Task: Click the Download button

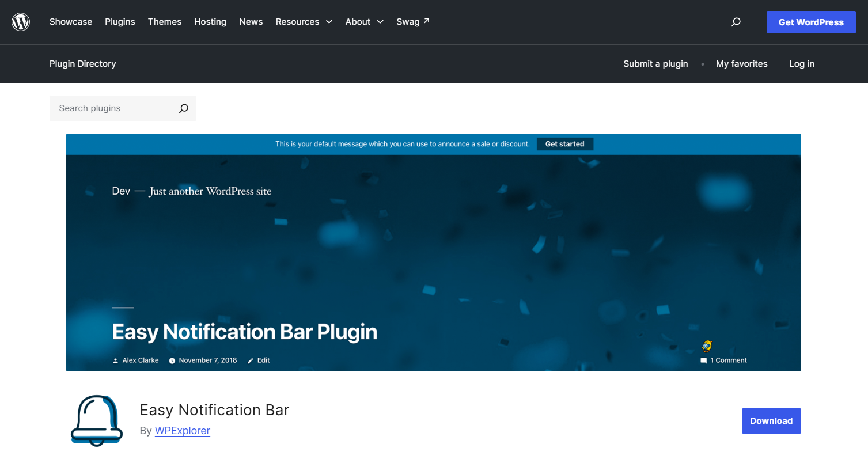Action: 771,421
